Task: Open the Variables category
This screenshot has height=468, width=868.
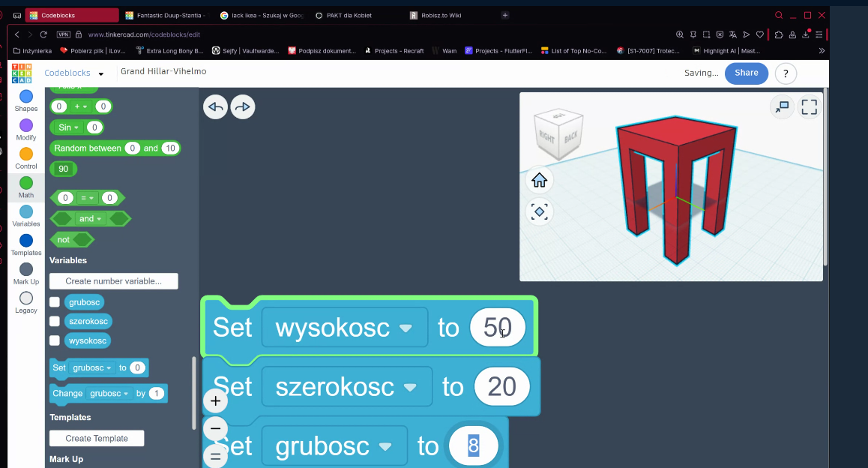Action: (x=26, y=217)
